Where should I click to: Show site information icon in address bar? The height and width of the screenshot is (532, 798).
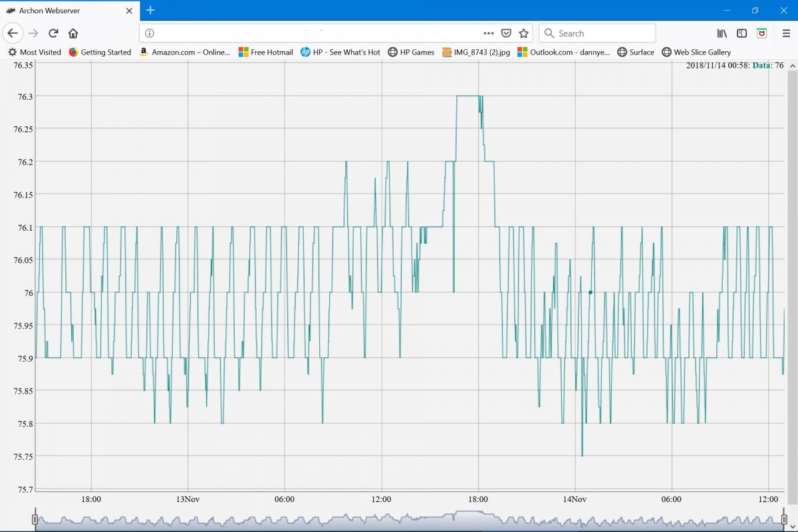pyautogui.click(x=150, y=33)
